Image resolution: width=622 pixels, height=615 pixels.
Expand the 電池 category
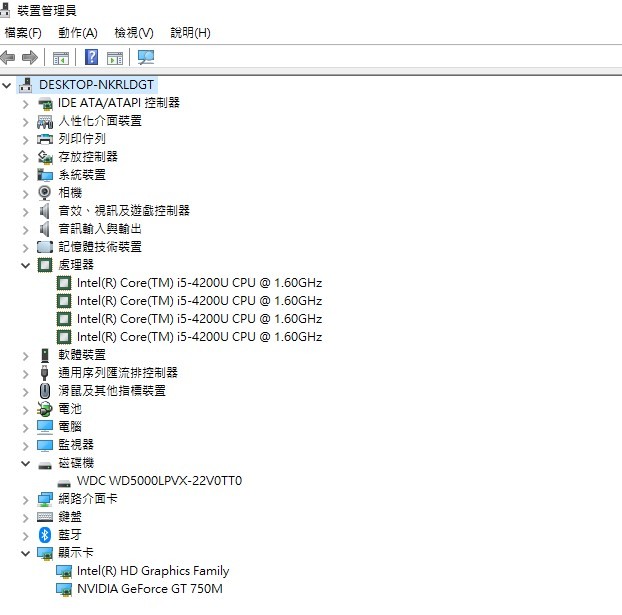(25, 410)
